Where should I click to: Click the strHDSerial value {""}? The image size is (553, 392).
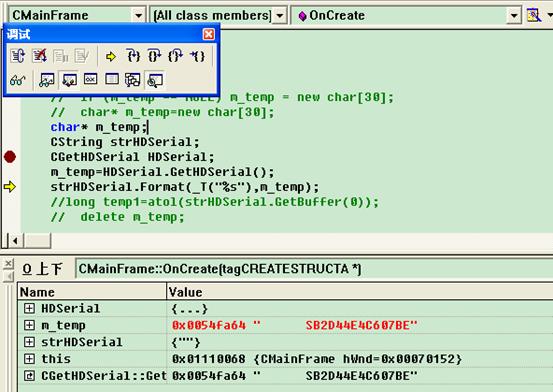point(186,342)
